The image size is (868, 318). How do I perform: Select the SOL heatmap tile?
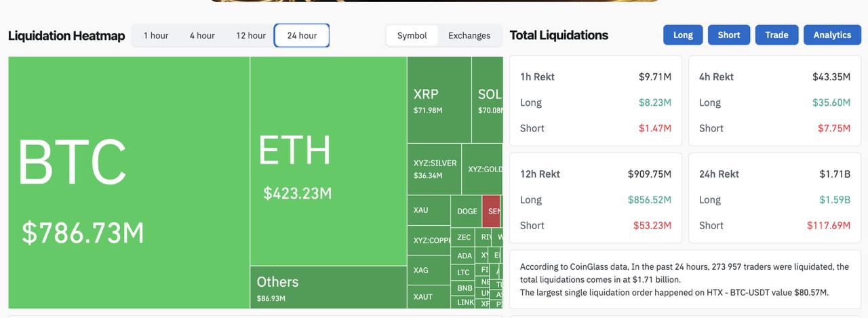click(x=488, y=100)
